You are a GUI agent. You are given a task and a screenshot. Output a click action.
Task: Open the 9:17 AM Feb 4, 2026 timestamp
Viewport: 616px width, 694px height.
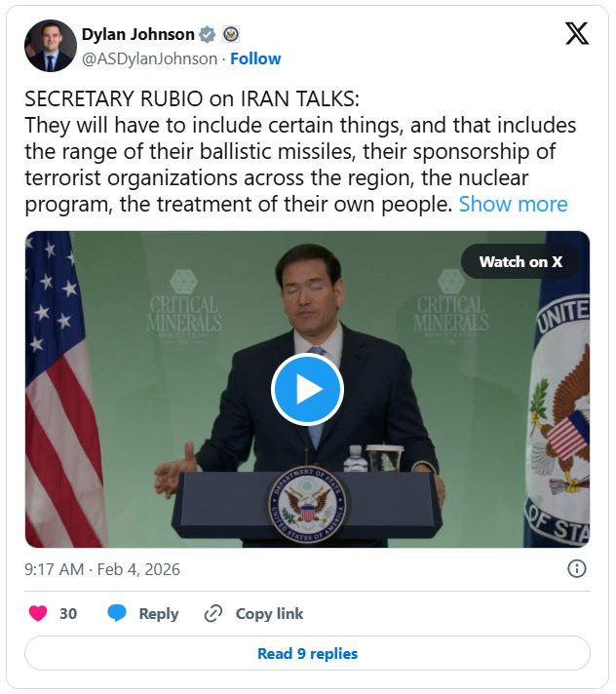click(x=102, y=569)
